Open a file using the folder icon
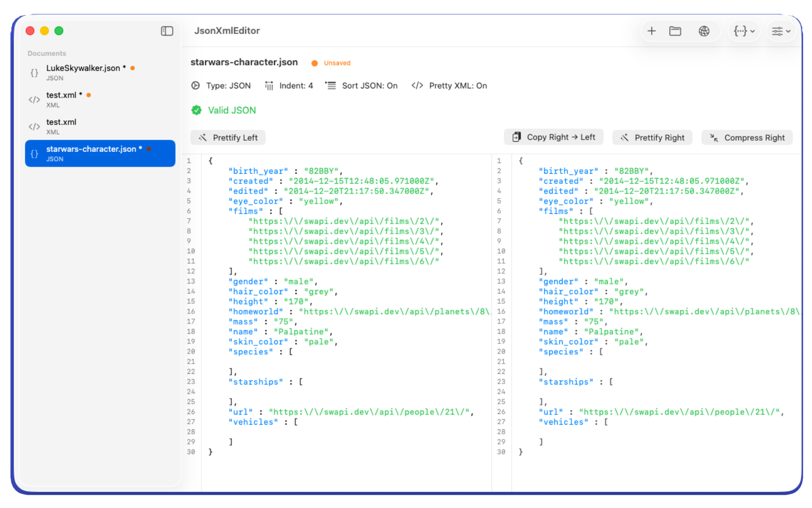812x508 pixels. point(675,31)
